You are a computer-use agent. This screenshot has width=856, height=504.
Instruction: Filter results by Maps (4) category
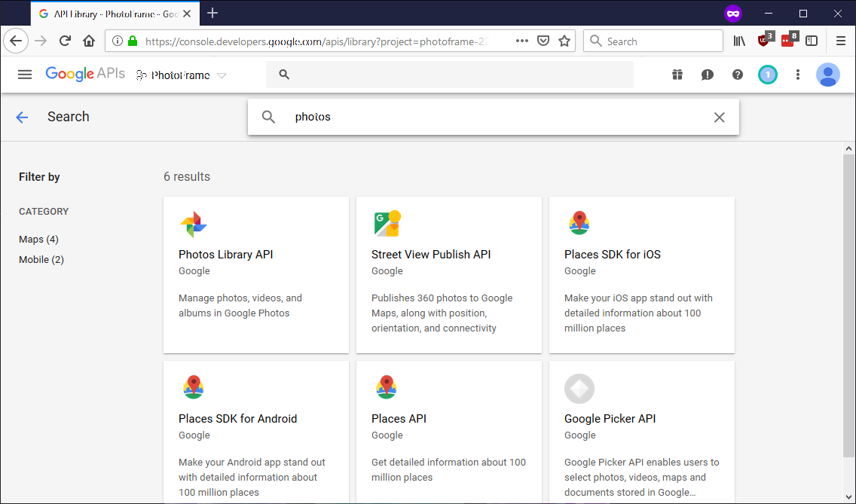38,239
